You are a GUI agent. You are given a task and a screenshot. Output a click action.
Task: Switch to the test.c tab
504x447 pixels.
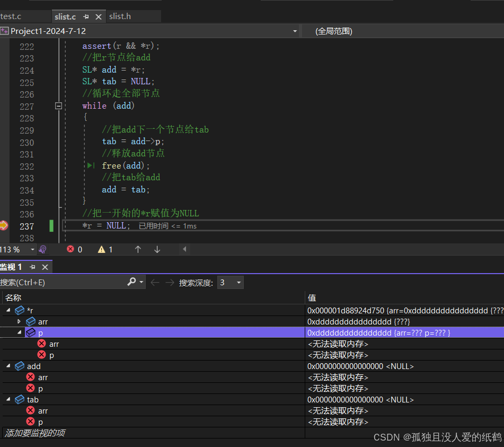pyautogui.click(x=11, y=16)
